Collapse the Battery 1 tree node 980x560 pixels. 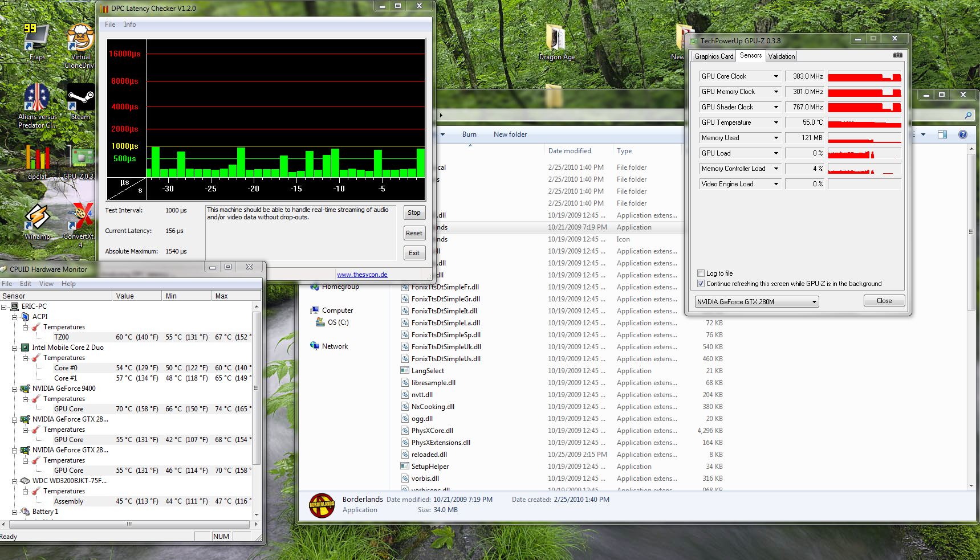tap(15, 512)
